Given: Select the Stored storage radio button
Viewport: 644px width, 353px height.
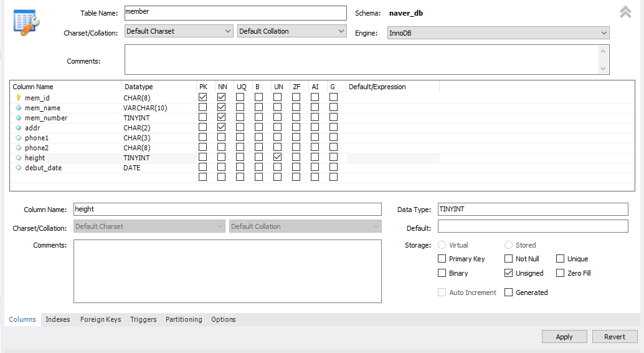Looking at the screenshot, I should (x=508, y=245).
